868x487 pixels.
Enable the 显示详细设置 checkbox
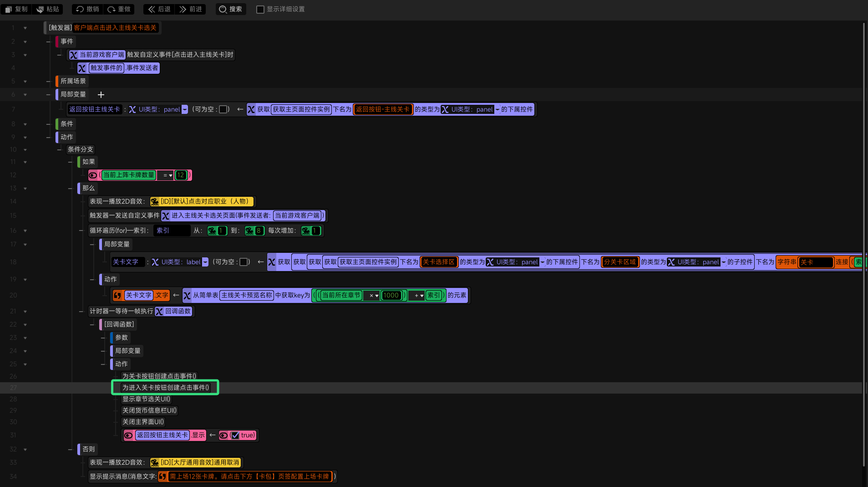click(260, 10)
